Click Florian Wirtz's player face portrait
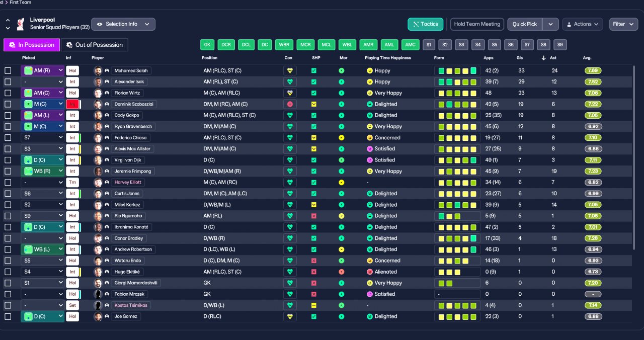The width and height of the screenshot is (644, 340). pyautogui.click(x=98, y=93)
